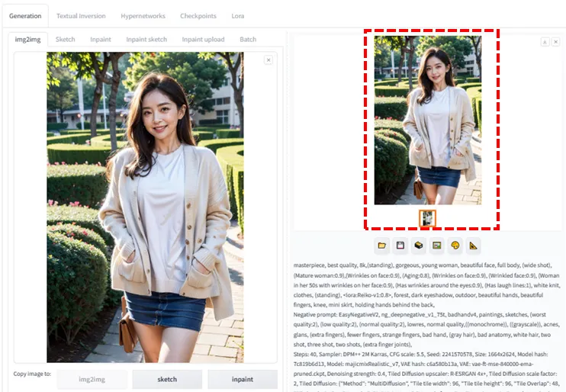Switch to the Inpaint sketch sub-tab

point(146,40)
